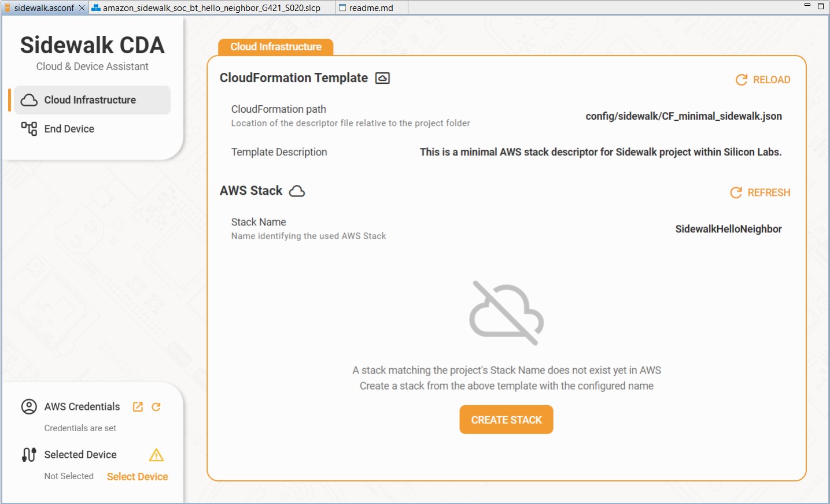The height and width of the screenshot is (504, 830).
Task: Click the End Device hierarchy icon
Action: (x=29, y=128)
